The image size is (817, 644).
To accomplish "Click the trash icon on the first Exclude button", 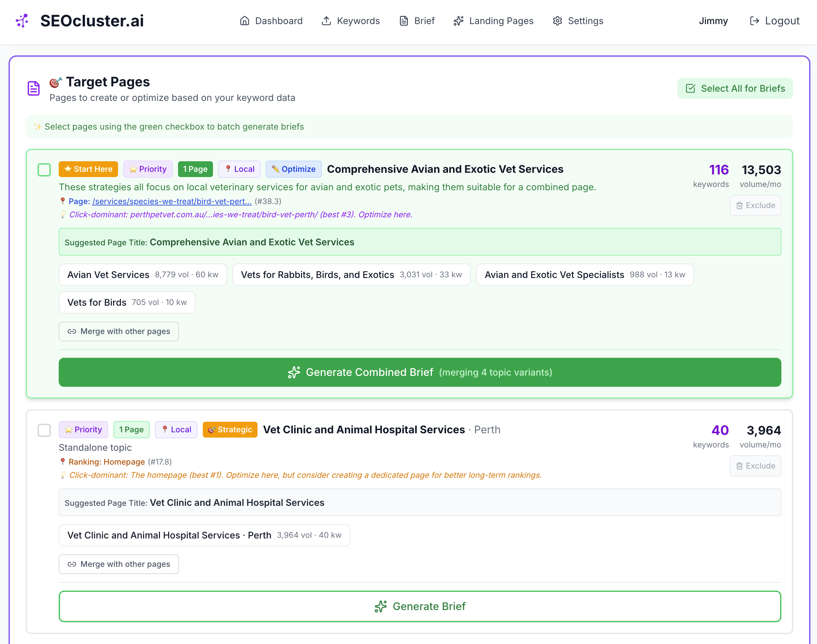I will 739,205.
